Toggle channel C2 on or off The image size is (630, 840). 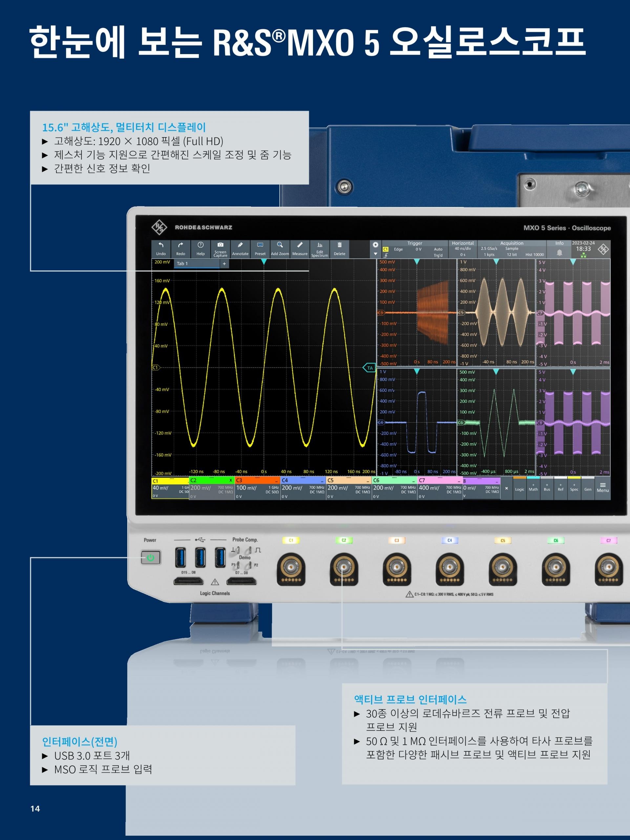click(212, 488)
